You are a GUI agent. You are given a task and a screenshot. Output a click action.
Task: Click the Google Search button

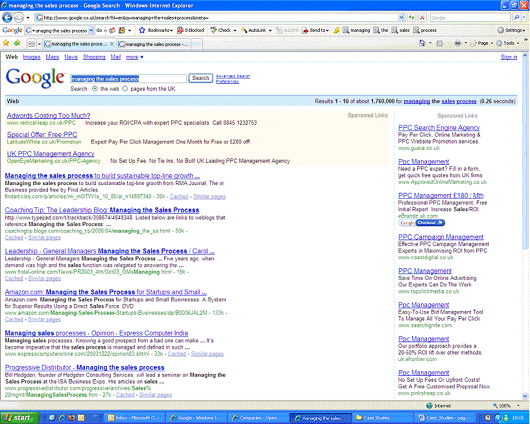point(201,78)
